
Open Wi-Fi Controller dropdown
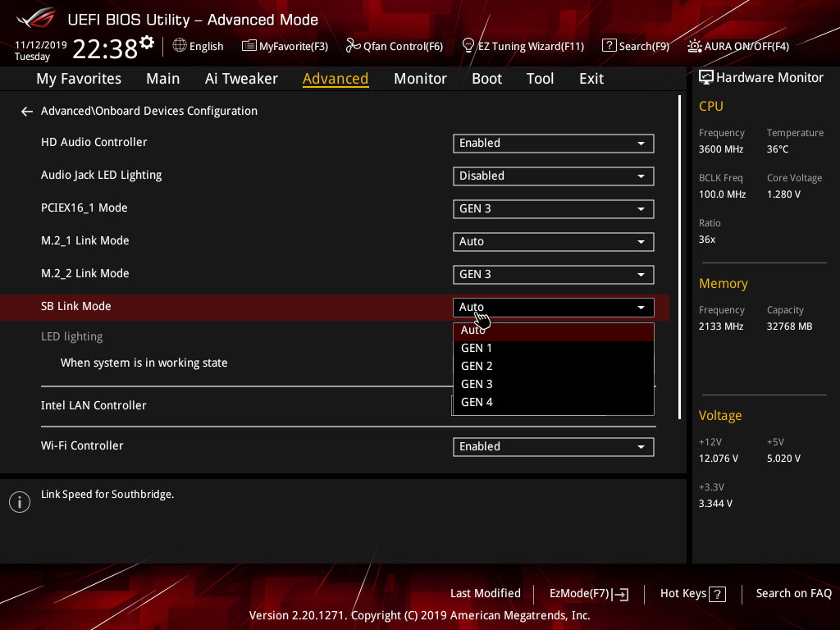[554, 447]
